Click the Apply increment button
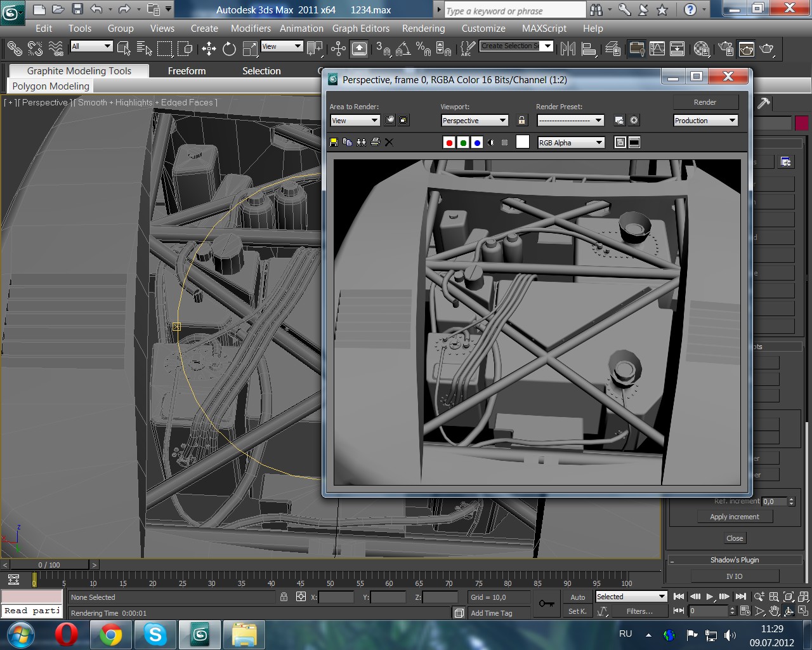The image size is (812, 650). [x=734, y=517]
